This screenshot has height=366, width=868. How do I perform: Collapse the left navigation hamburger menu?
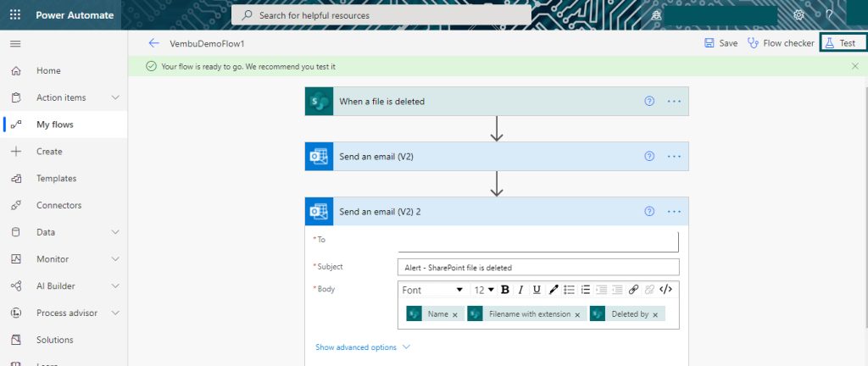[15, 44]
